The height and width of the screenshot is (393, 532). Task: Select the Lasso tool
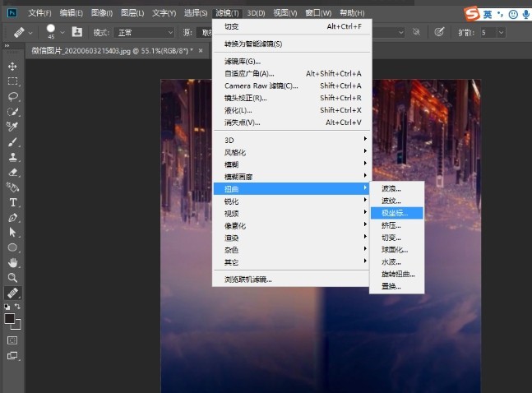[x=12, y=96]
